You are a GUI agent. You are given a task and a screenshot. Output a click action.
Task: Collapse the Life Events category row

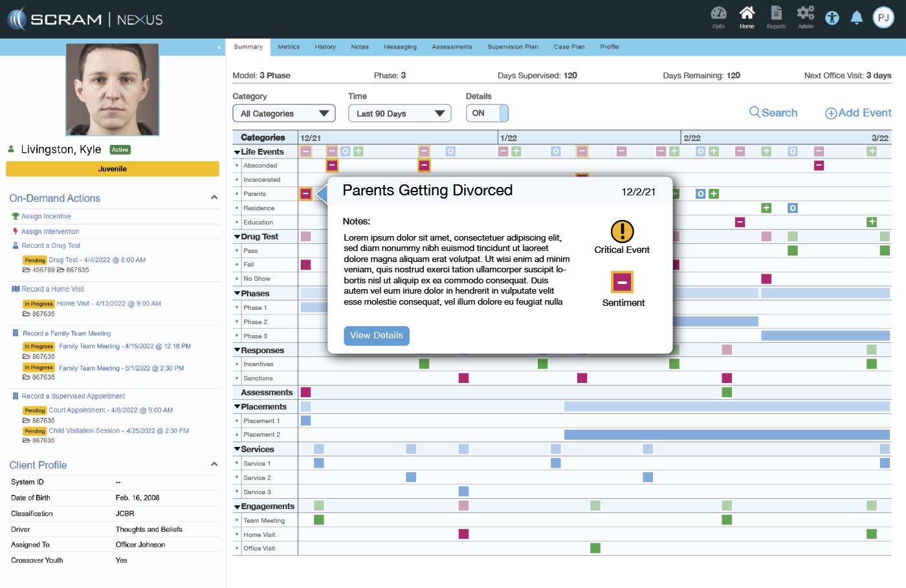pos(238,152)
